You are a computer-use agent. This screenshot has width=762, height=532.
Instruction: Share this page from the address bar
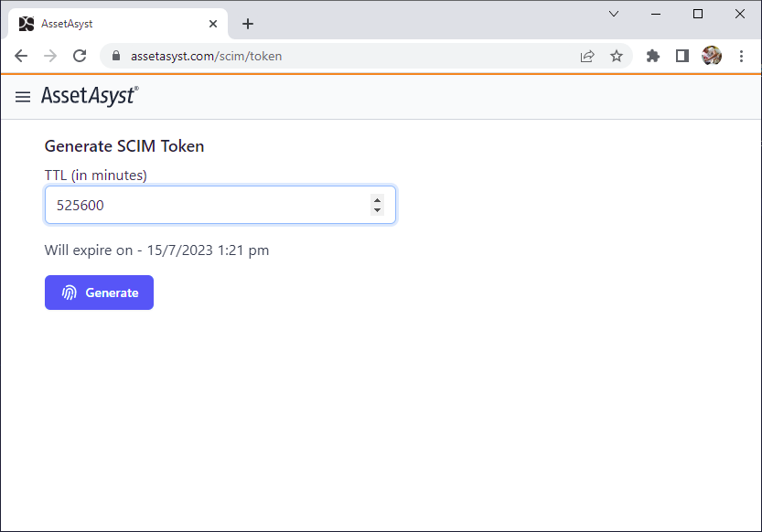[x=587, y=57]
